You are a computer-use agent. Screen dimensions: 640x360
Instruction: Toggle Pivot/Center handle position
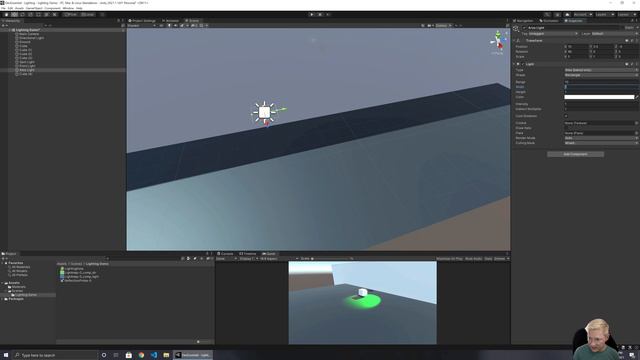(71, 14)
